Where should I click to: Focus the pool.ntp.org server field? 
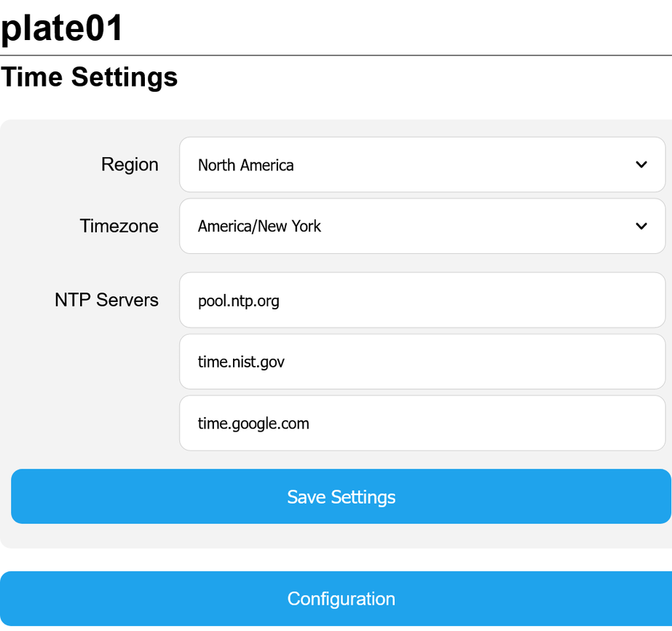point(422,300)
